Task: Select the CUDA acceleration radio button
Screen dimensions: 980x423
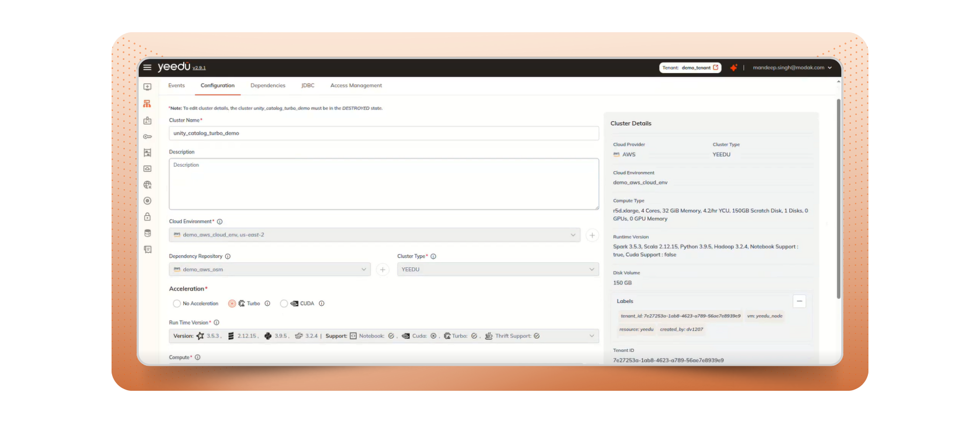Action: 284,304
